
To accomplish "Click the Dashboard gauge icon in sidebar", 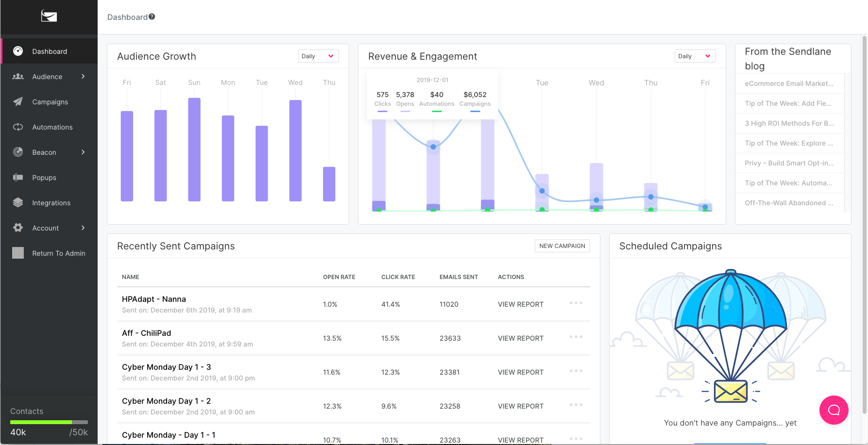I will pos(18,51).
